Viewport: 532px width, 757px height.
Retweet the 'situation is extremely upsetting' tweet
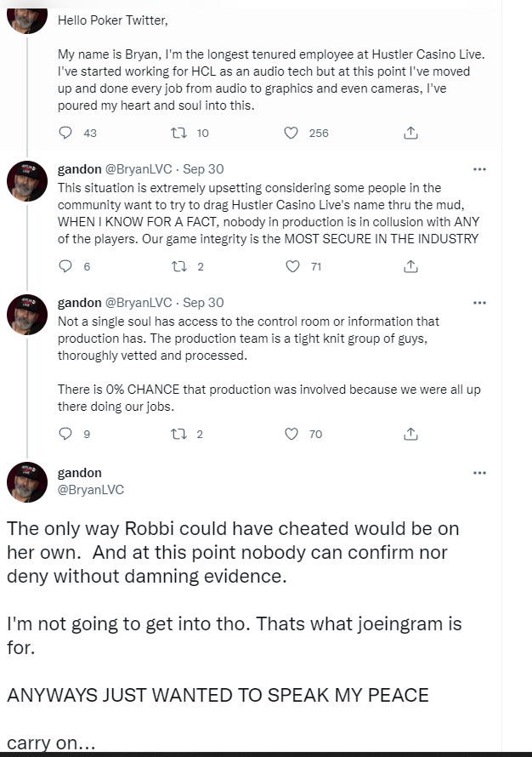click(179, 266)
